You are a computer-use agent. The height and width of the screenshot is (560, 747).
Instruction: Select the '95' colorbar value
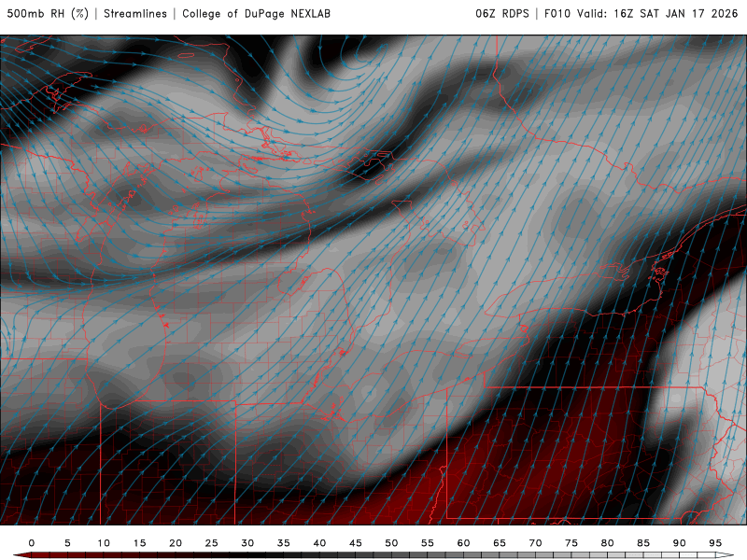[715, 543]
